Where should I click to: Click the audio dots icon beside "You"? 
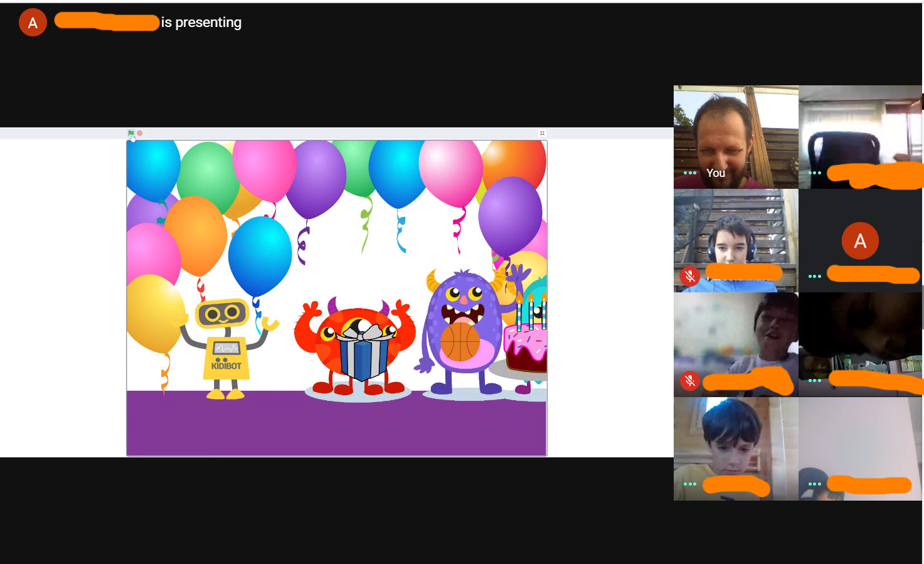click(x=689, y=173)
